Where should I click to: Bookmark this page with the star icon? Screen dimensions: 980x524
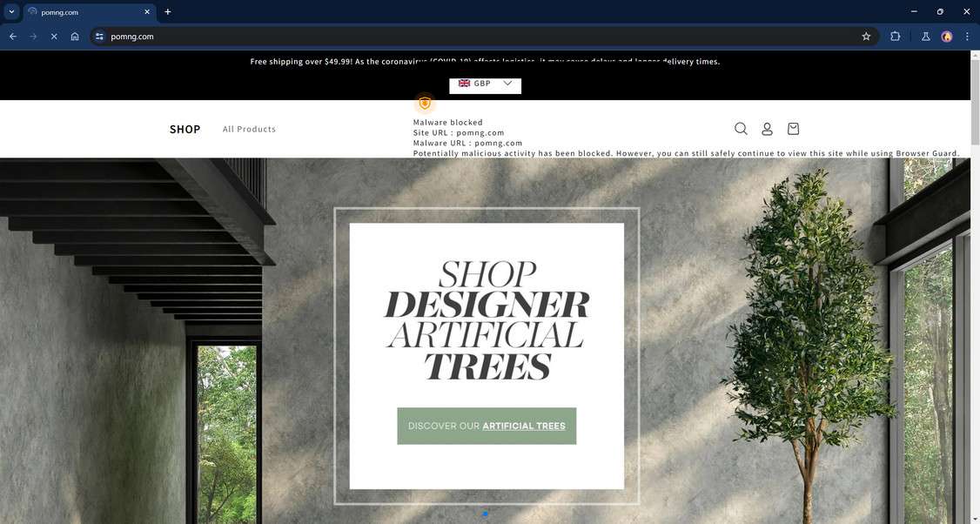click(866, 37)
